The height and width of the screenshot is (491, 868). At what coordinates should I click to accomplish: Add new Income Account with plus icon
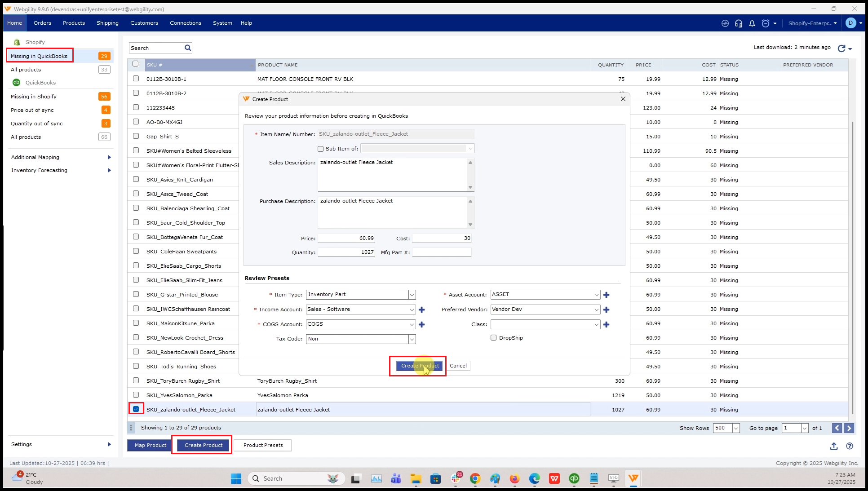421,310
